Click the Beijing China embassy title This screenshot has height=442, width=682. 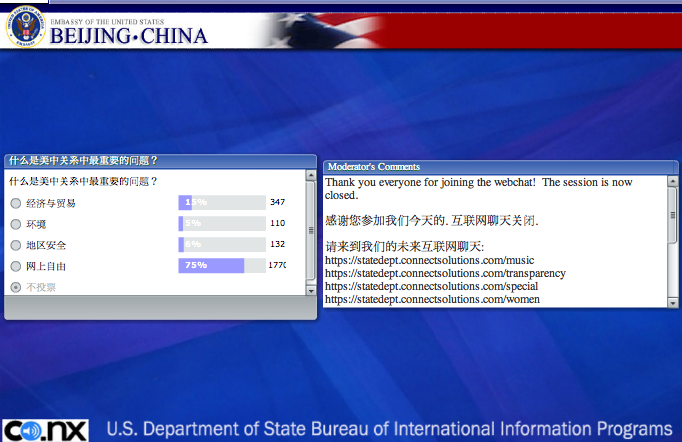[x=127, y=36]
